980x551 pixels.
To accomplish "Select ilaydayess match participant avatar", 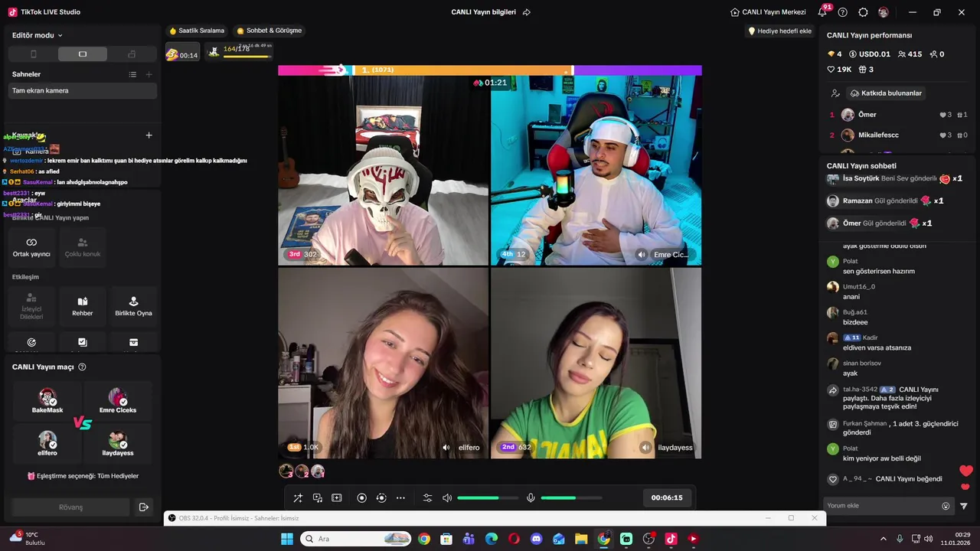I will click(118, 440).
